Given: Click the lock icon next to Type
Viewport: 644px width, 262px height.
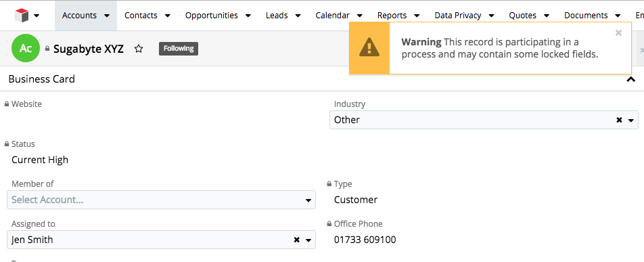Looking at the screenshot, I should (x=329, y=184).
